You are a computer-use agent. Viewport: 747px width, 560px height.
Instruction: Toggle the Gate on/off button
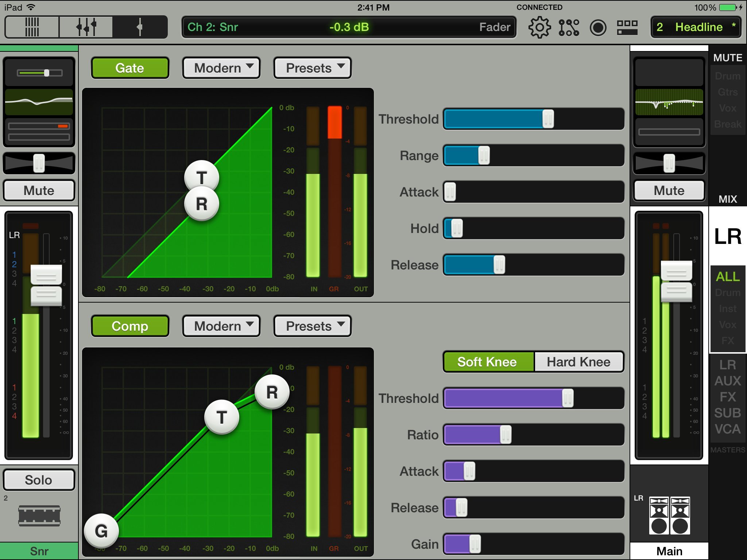coord(130,68)
